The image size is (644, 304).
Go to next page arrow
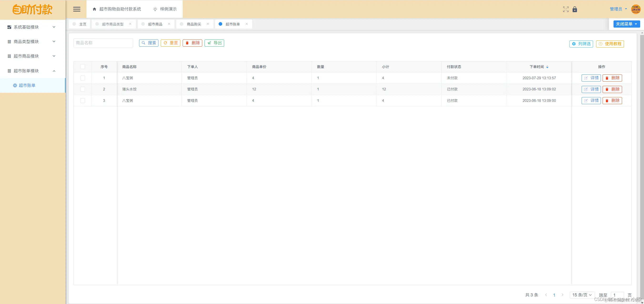pos(563,295)
